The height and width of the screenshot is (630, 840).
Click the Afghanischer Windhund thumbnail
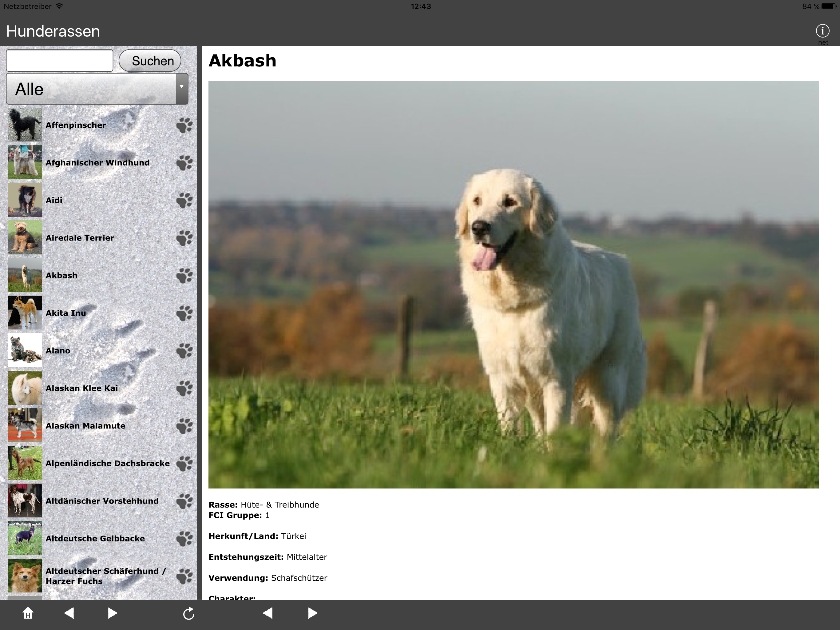pyautogui.click(x=25, y=162)
